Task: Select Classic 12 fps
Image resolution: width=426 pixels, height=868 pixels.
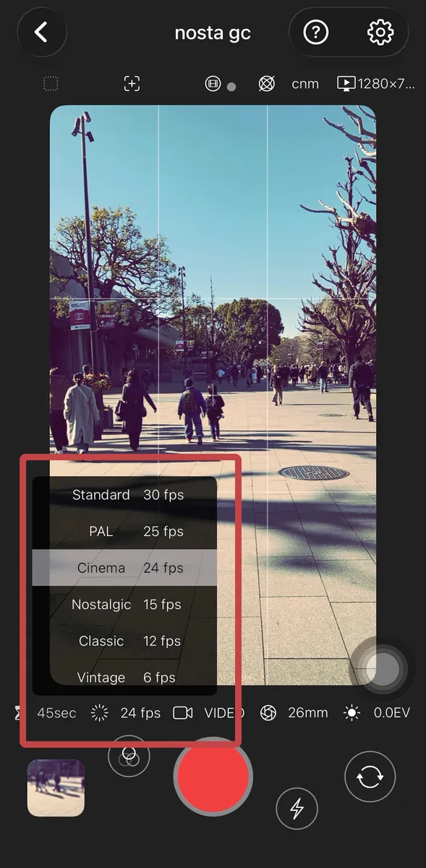Action: [124, 641]
